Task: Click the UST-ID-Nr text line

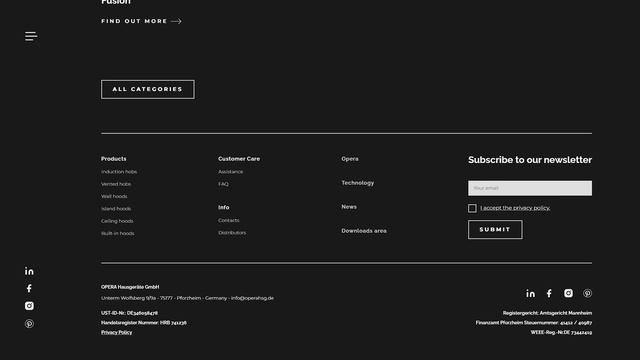Action: point(129,313)
